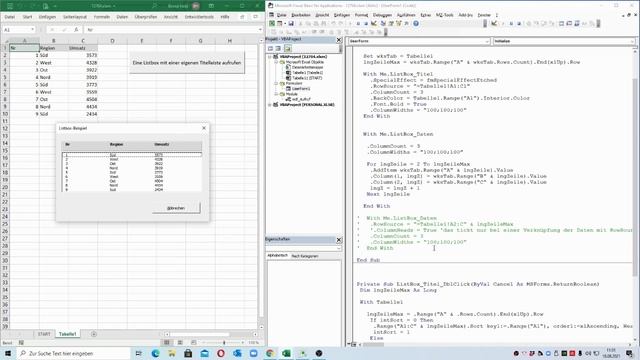
Task: Expand the Excel formula bar
Action: (x=260, y=30)
